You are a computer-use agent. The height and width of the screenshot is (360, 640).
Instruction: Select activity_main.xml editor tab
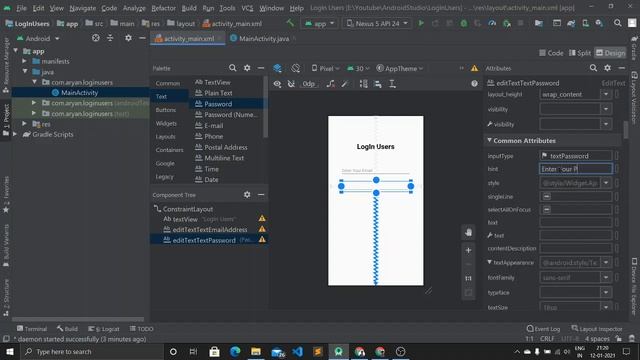tap(189, 38)
